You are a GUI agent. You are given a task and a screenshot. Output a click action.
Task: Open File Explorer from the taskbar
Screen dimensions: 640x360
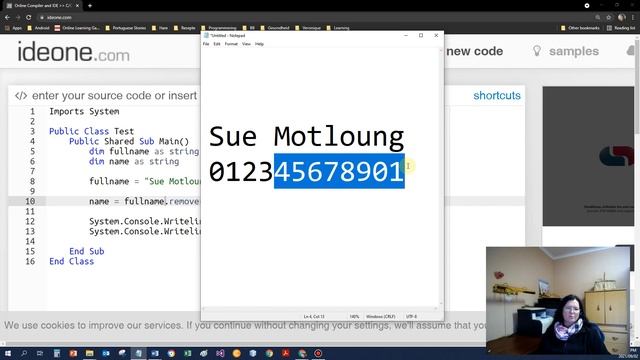click(x=89, y=353)
